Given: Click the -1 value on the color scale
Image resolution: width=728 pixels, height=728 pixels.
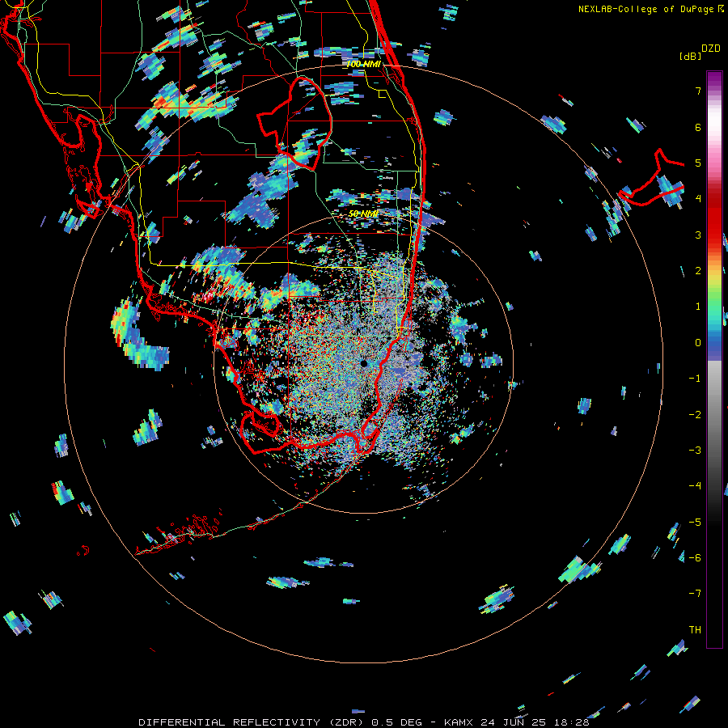Looking at the screenshot, I should (695, 379).
